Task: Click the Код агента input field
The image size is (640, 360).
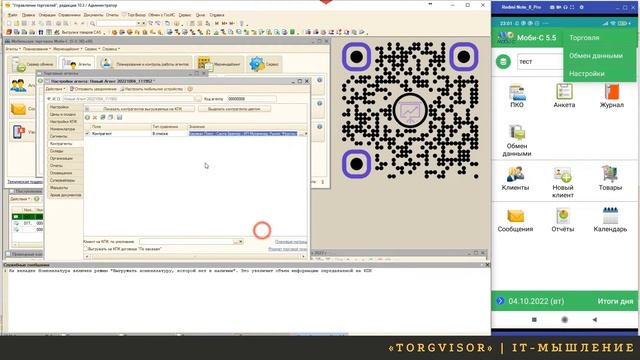Action: [251, 99]
